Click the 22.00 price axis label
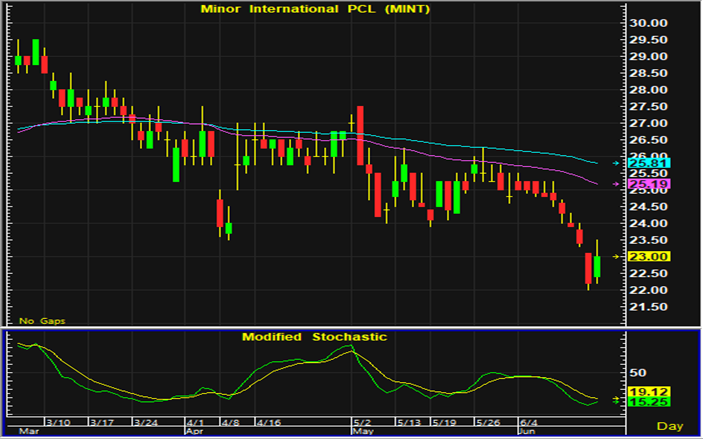 click(648, 290)
